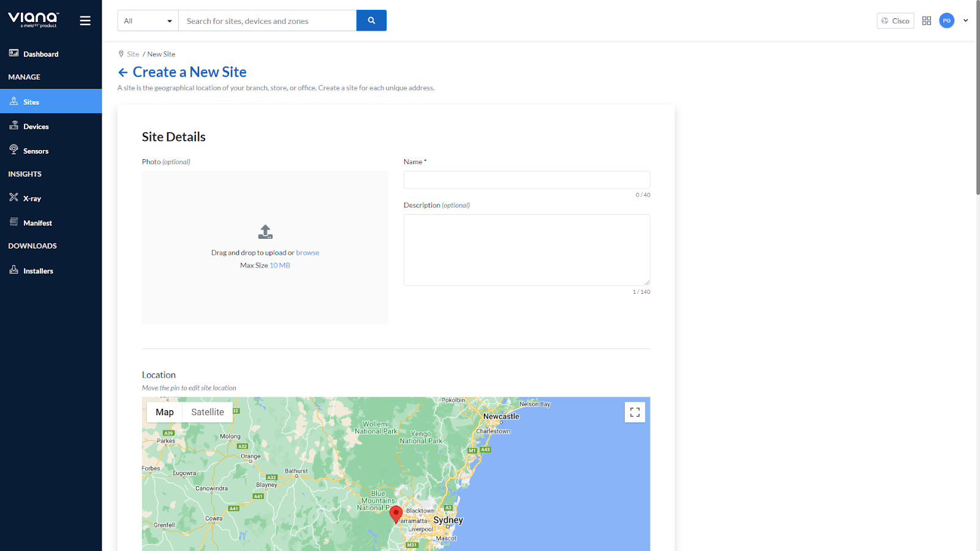Open the All search filter dropdown

click(148, 21)
